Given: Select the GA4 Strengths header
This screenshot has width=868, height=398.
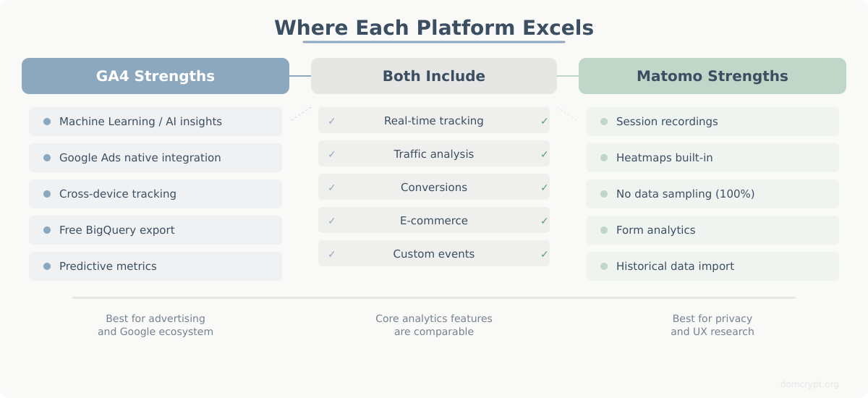Looking at the screenshot, I should tap(156, 76).
